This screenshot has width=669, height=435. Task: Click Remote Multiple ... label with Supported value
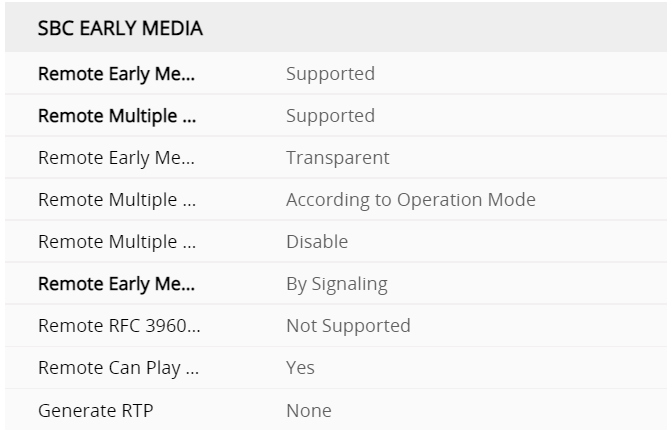click(x=116, y=116)
